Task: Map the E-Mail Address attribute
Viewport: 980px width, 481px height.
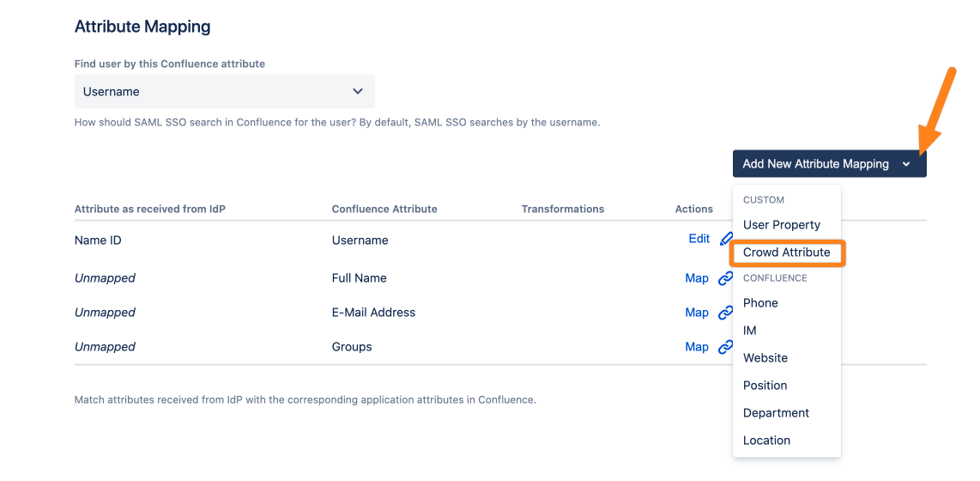Action: click(x=697, y=313)
